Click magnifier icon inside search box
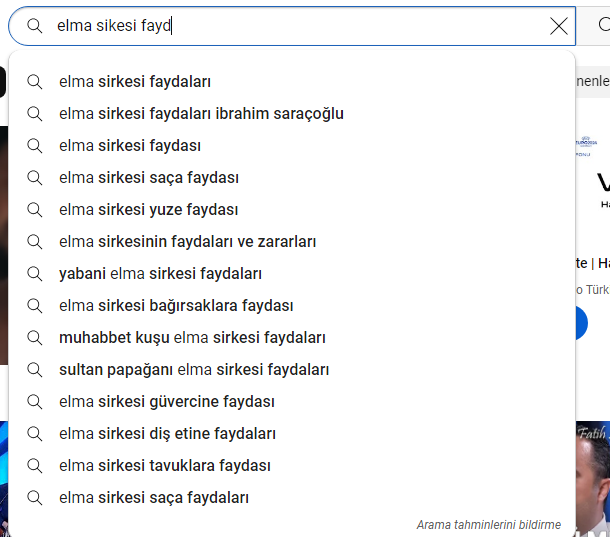 (x=35, y=26)
